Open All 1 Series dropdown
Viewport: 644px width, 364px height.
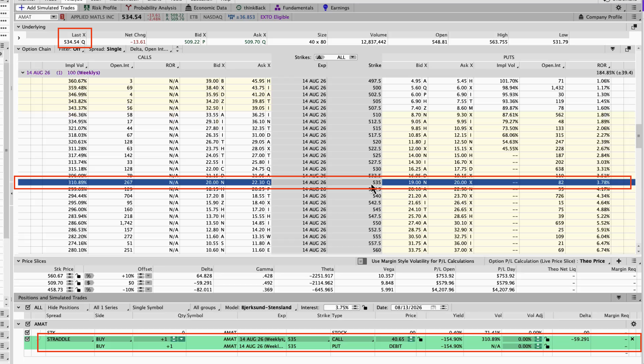(x=111, y=307)
